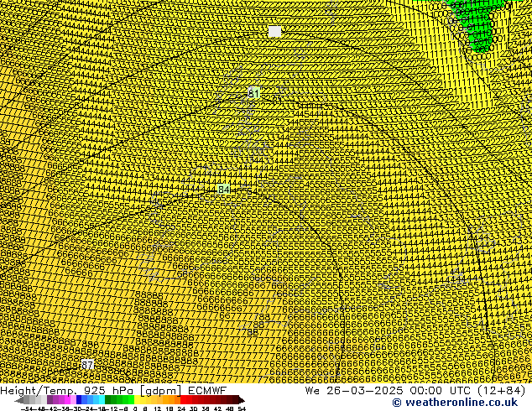Click the contour label 84 on the map
The height and width of the screenshot is (411, 532).
click(x=223, y=190)
